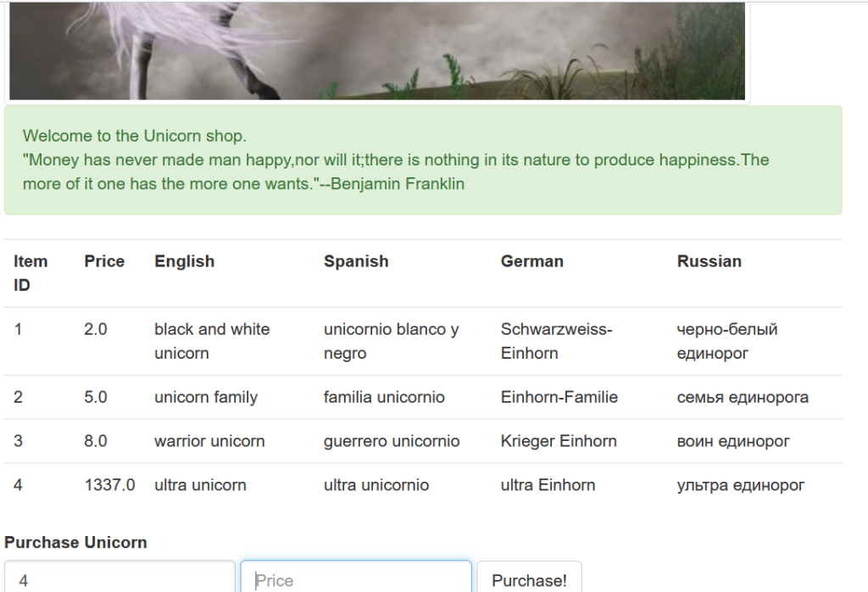Click price cell '5.0'

point(95,397)
